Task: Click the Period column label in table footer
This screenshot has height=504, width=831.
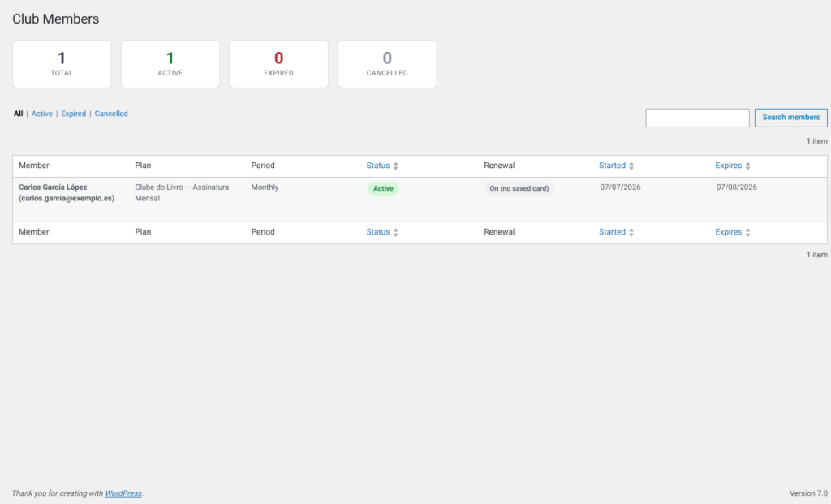Action: click(263, 231)
